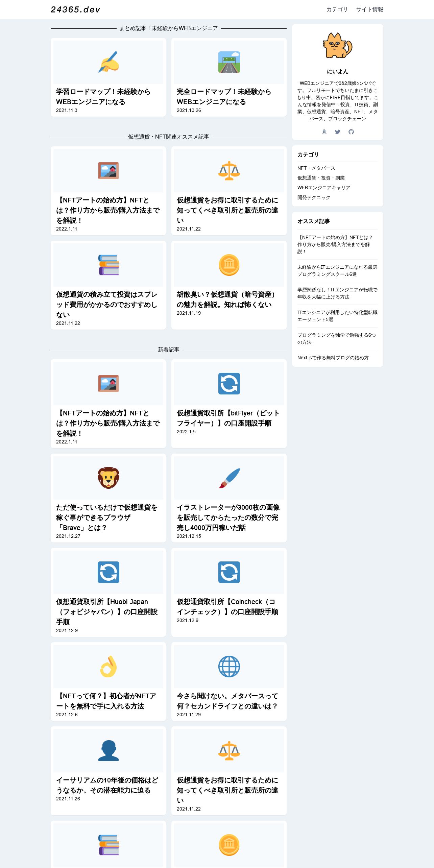The height and width of the screenshot is (868, 434).
Task: Click refresh arrows icon on bitFlyer card
Action: (229, 384)
